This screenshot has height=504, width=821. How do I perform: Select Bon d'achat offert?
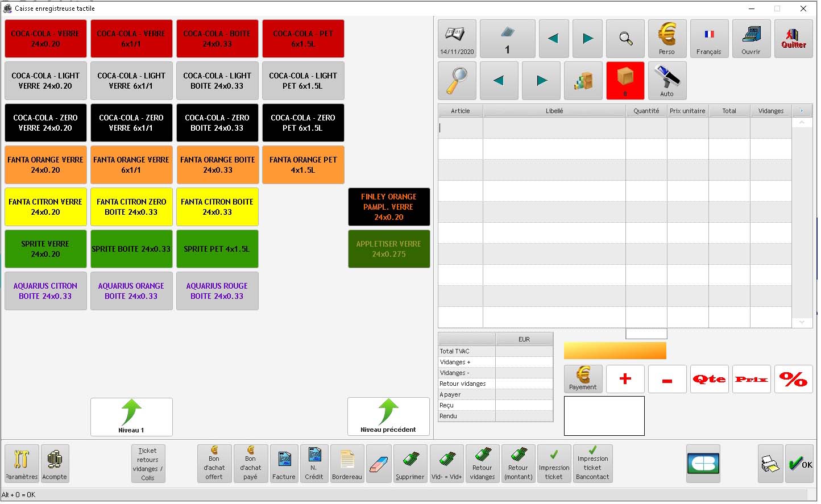pos(214,464)
